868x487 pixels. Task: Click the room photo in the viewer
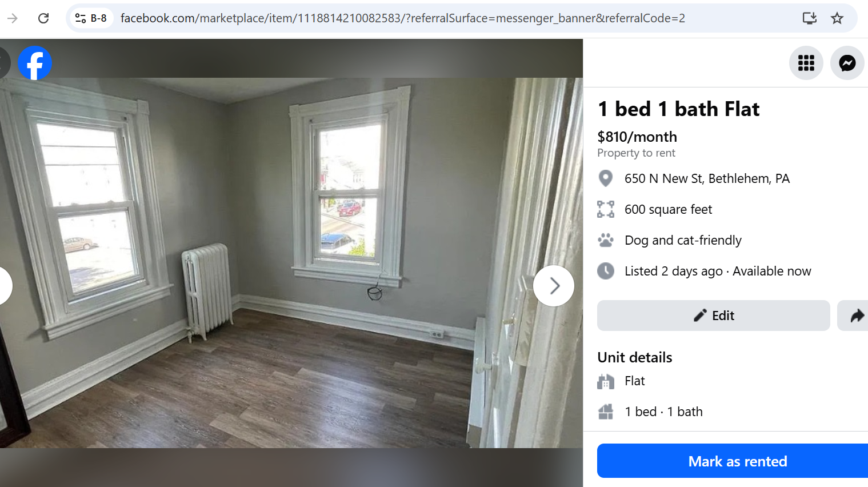[x=291, y=263]
